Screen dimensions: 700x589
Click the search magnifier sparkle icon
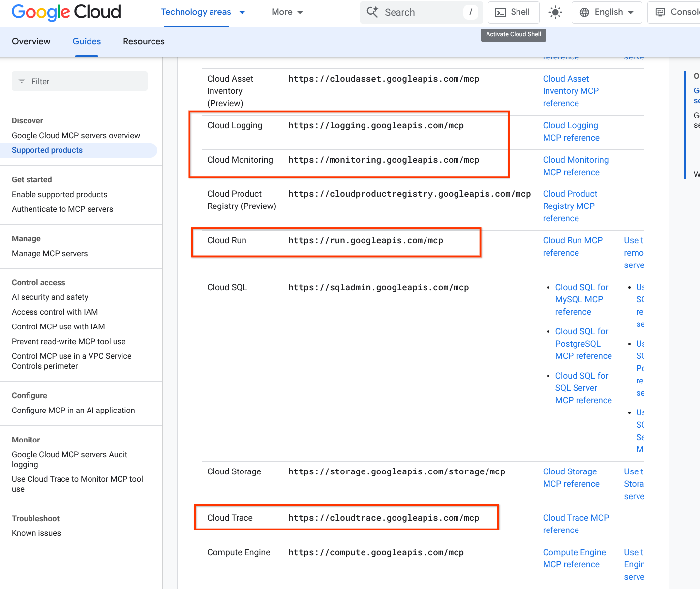pyautogui.click(x=372, y=12)
